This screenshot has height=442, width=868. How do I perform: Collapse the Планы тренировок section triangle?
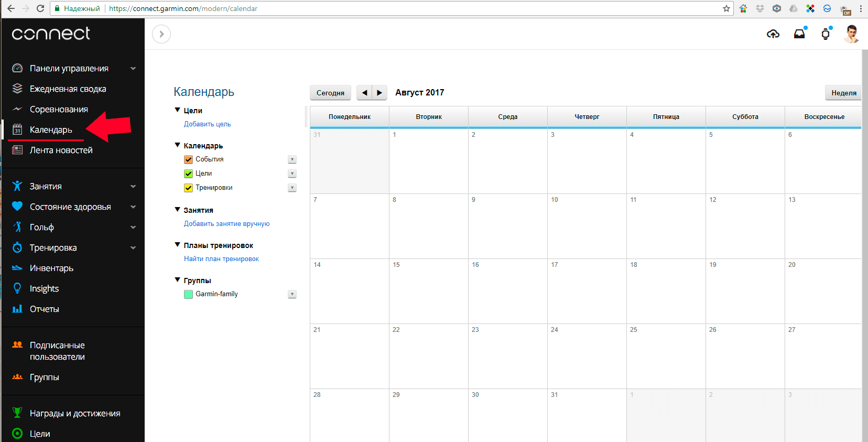[x=177, y=245]
